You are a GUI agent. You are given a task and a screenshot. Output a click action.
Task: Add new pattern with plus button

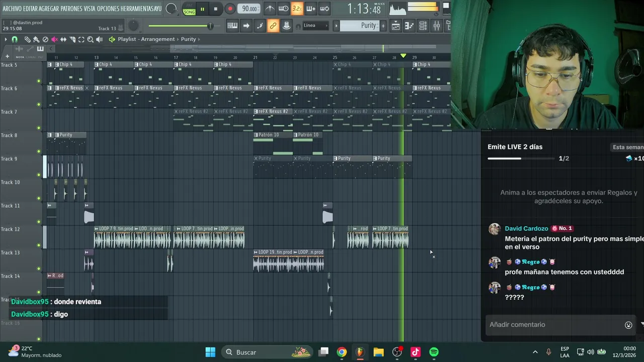point(383,26)
